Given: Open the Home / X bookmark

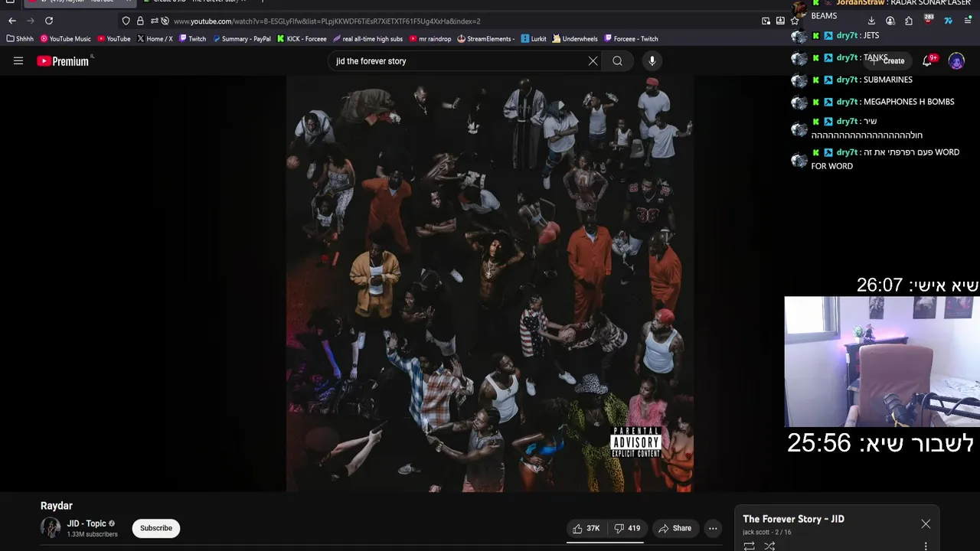Looking at the screenshot, I should 155,38.
